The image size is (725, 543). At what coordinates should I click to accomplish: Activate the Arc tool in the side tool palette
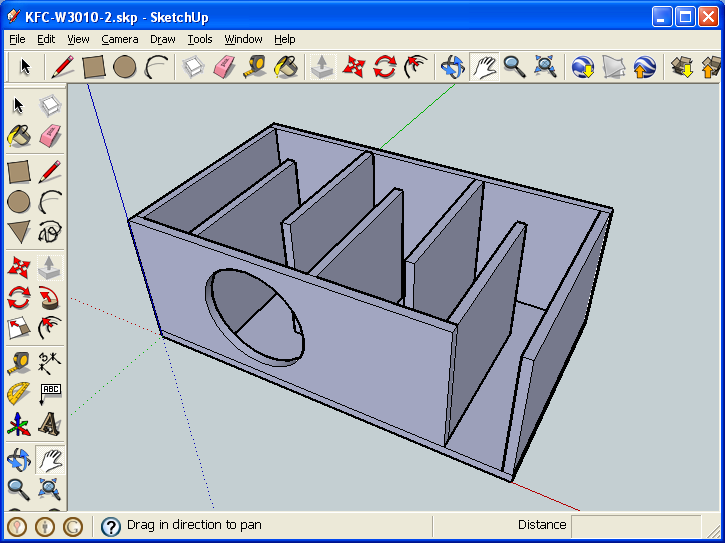tap(49, 202)
